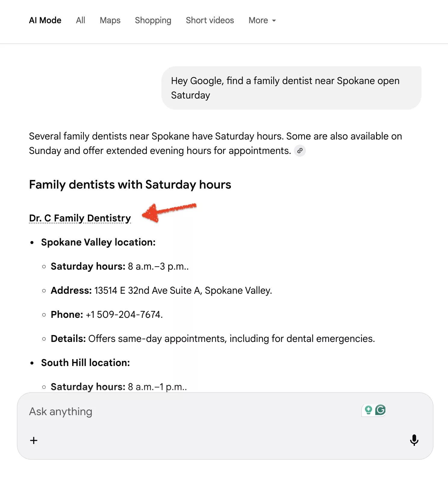Screen dimensions: 448x479
Task: Click the phone number +1 509-204-7674
Action: pyautogui.click(x=123, y=314)
